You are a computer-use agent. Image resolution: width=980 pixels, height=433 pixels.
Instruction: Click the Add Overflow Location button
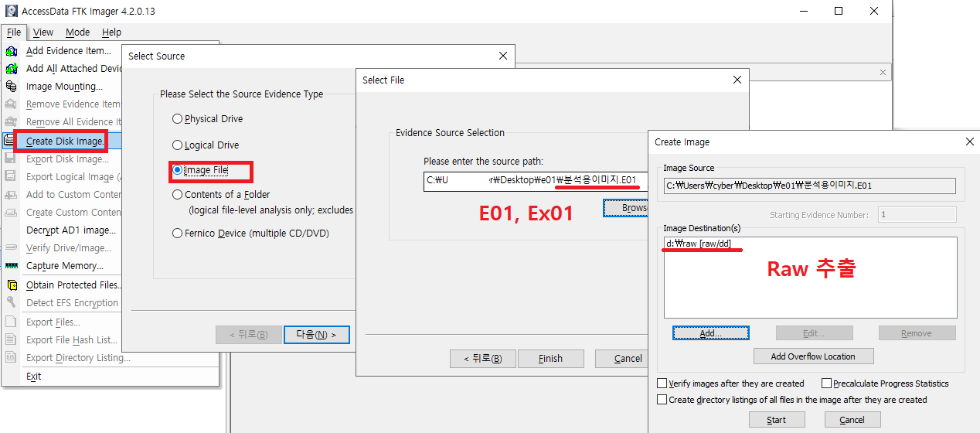click(x=813, y=356)
